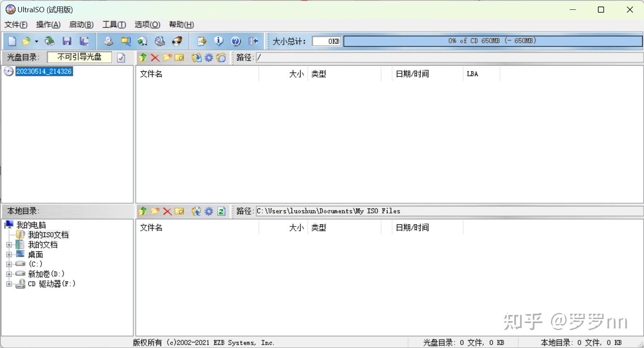
Task: Click gear properties icon in local pane
Action: tap(209, 211)
